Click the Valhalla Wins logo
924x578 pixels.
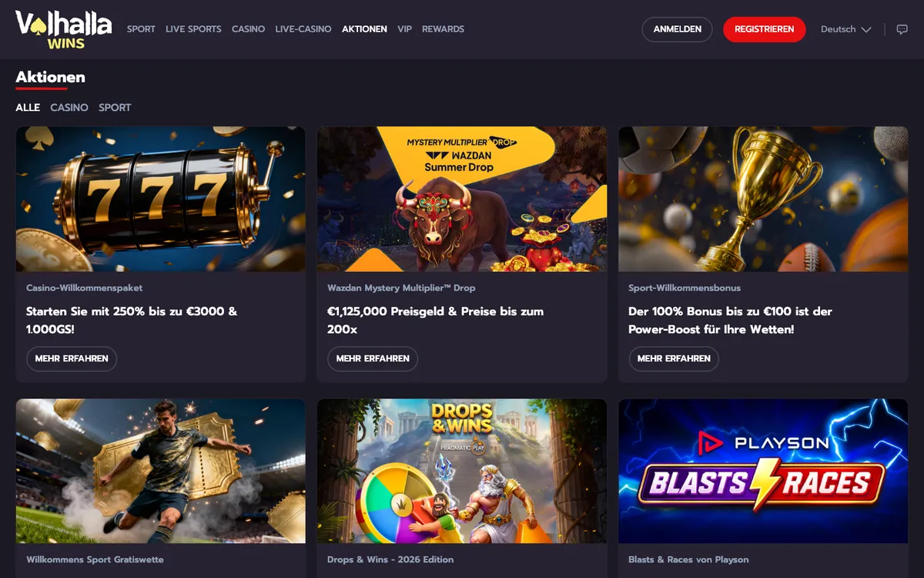tap(63, 29)
